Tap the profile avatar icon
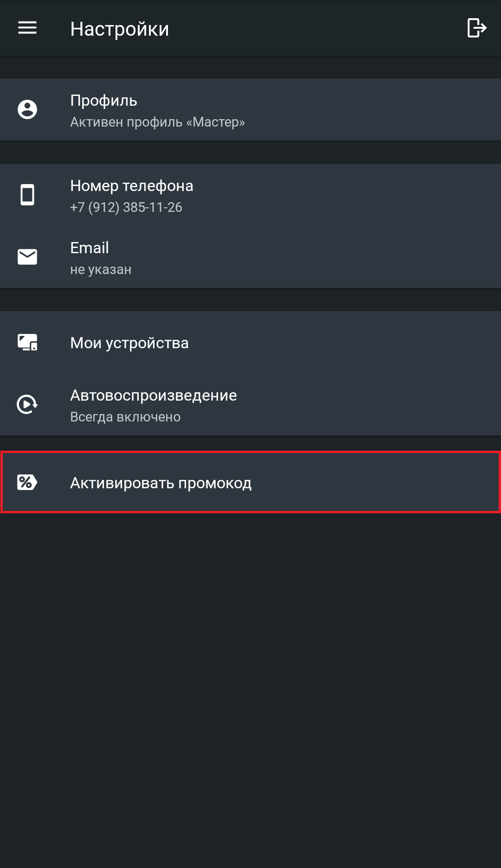Viewport: 501px width, 868px height. [27, 109]
